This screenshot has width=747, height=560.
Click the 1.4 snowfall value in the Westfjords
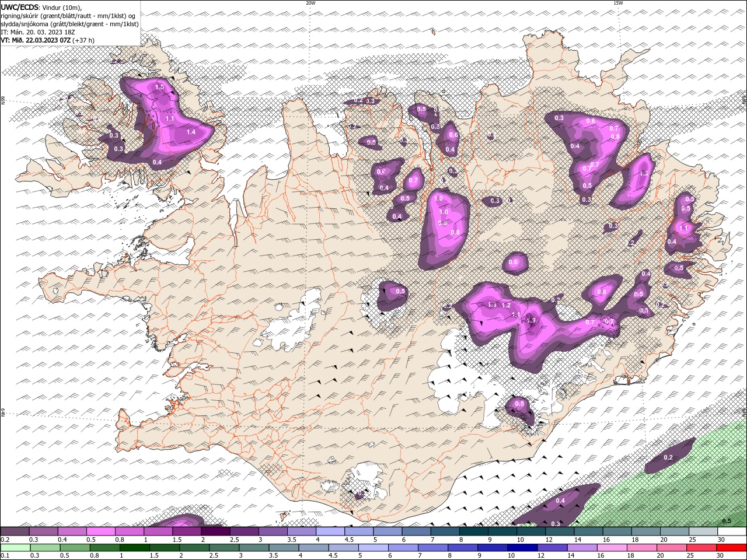191,132
